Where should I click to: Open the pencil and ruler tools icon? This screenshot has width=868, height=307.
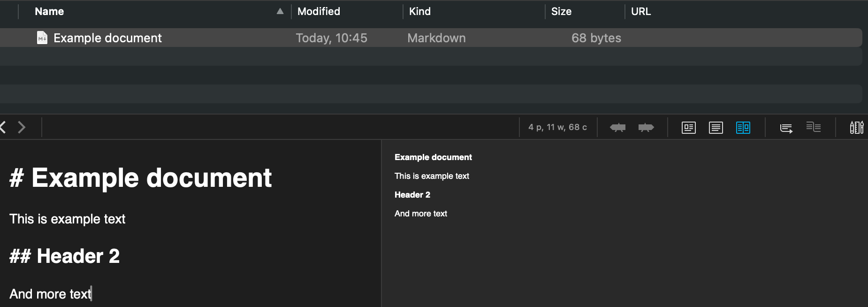(x=856, y=127)
